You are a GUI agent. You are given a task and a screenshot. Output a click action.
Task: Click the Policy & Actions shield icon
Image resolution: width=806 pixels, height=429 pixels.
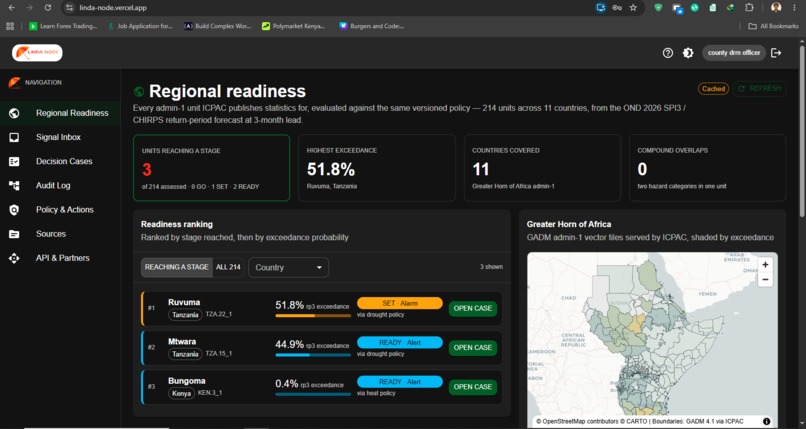pos(14,210)
